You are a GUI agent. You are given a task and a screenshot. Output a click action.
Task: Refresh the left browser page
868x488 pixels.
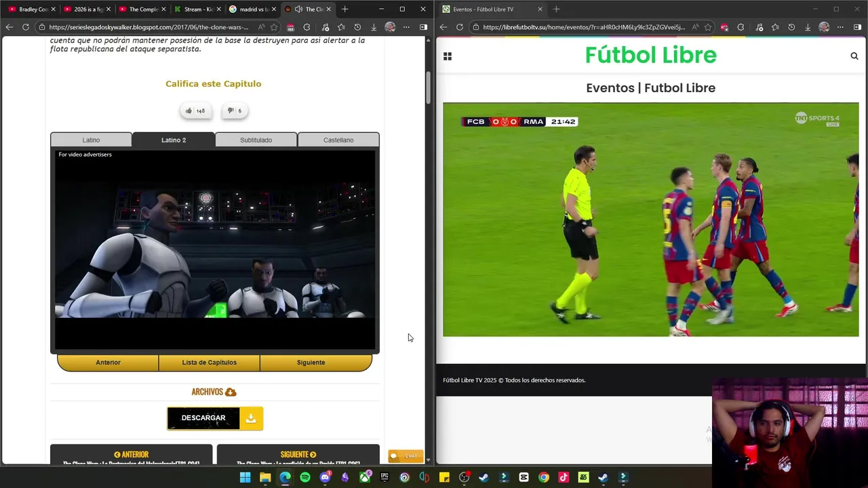(26, 27)
